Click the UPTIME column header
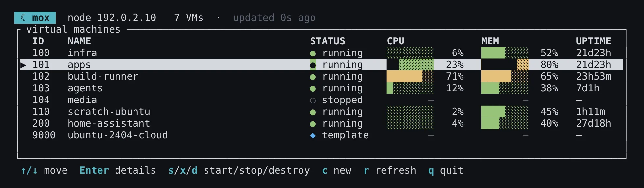This screenshot has height=188, width=644. click(594, 41)
